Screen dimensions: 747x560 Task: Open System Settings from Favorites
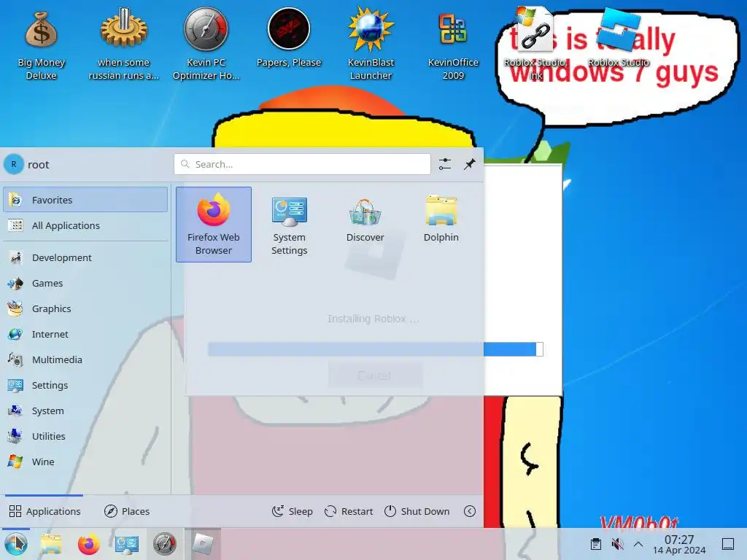(289, 225)
